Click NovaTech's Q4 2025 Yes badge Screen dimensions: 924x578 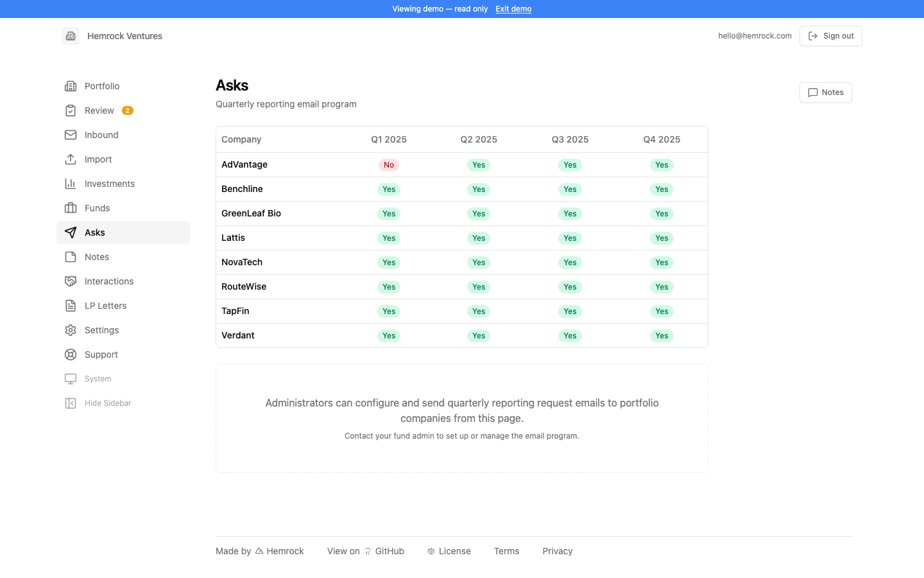662,263
